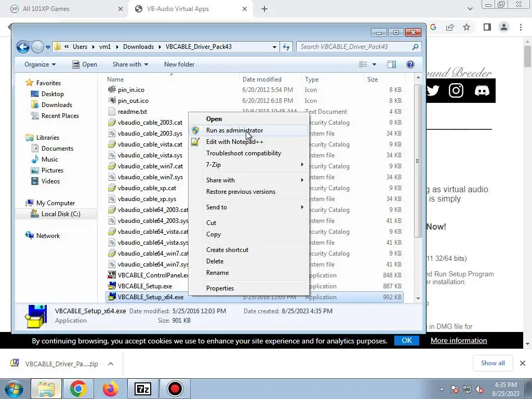The height and width of the screenshot is (399, 532).
Task: Select the readme.txt file
Action: click(x=132, y=112)
